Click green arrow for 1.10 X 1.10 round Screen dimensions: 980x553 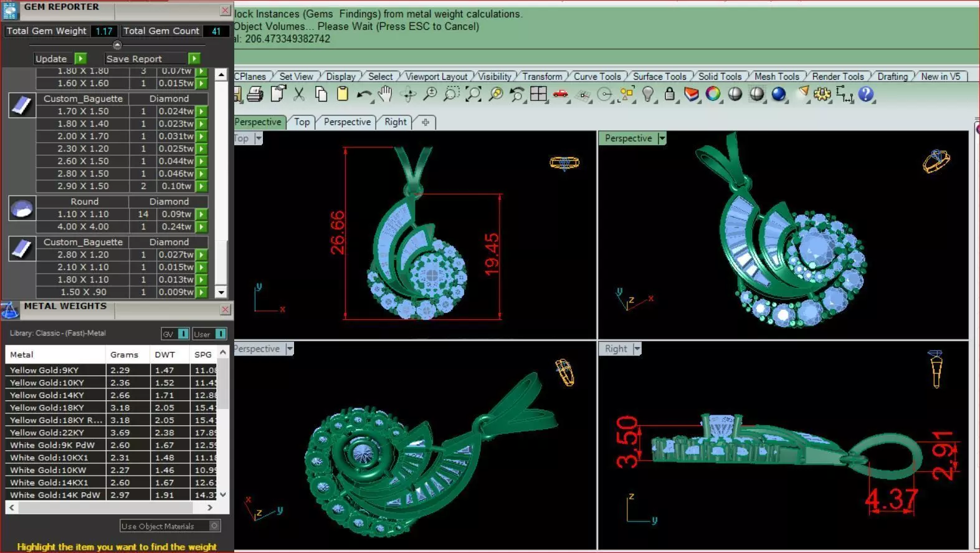click(201, 214)
